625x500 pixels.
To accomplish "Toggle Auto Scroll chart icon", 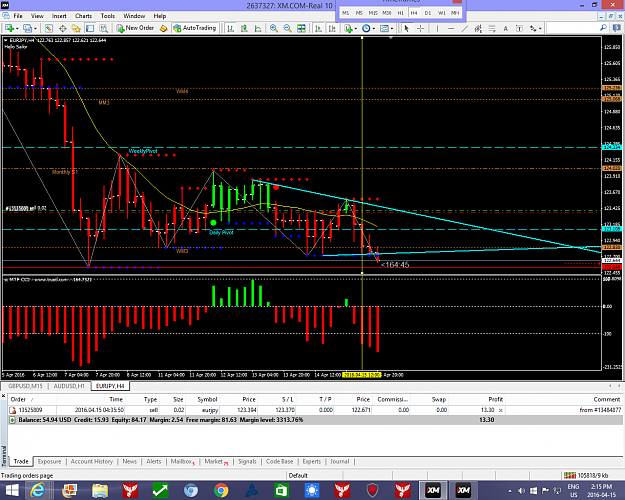I will pos(318,28).
